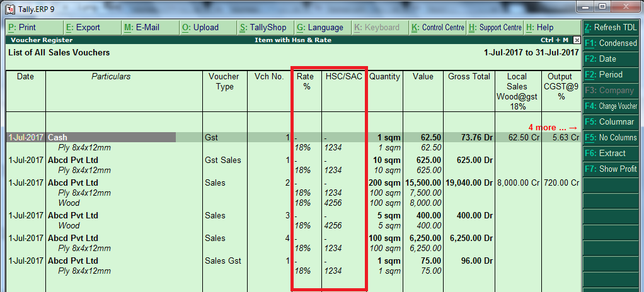
Task: Click the Tally.ERP 9 title bar icon
Action: point(10,9)
